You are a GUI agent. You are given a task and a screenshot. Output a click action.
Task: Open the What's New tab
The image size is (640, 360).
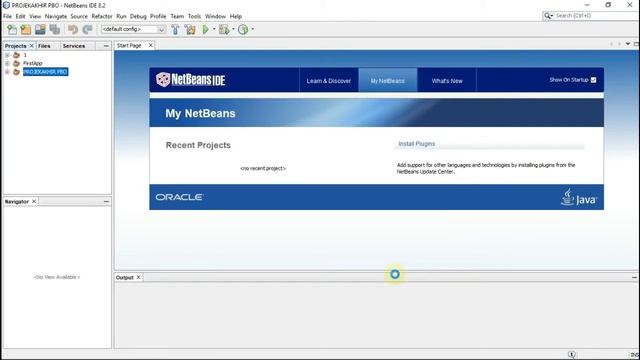[x=447, y=81]
